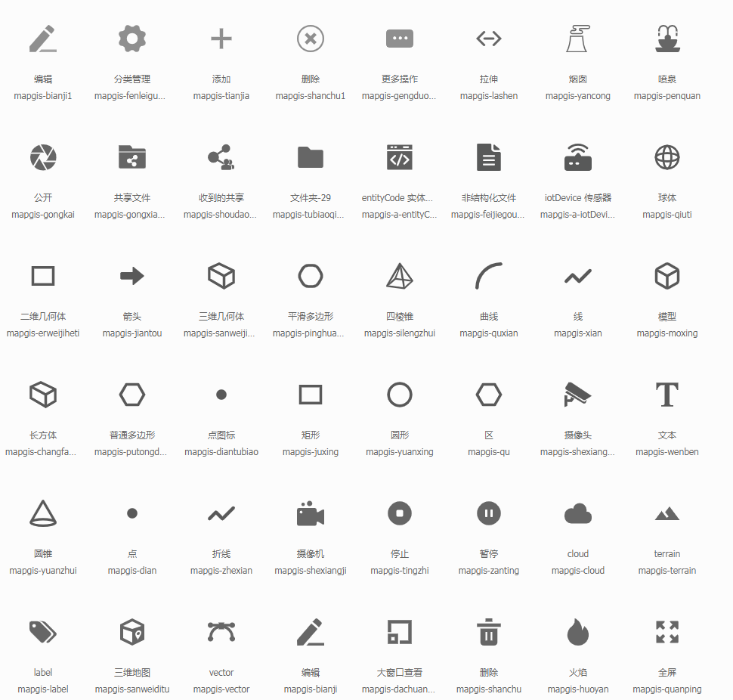Click the cloud icon mapgis-cloud

[578, 513]
